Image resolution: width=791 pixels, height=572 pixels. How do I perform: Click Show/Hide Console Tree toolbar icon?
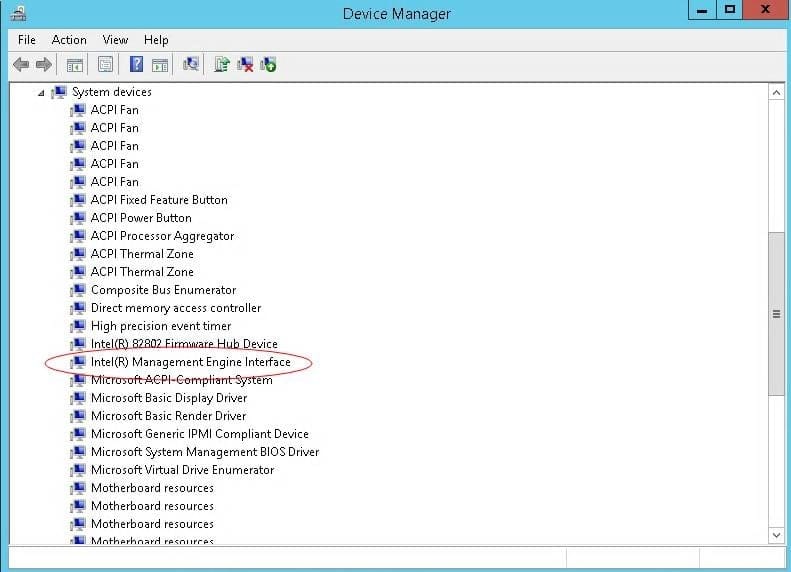click(x=74, y=65)
